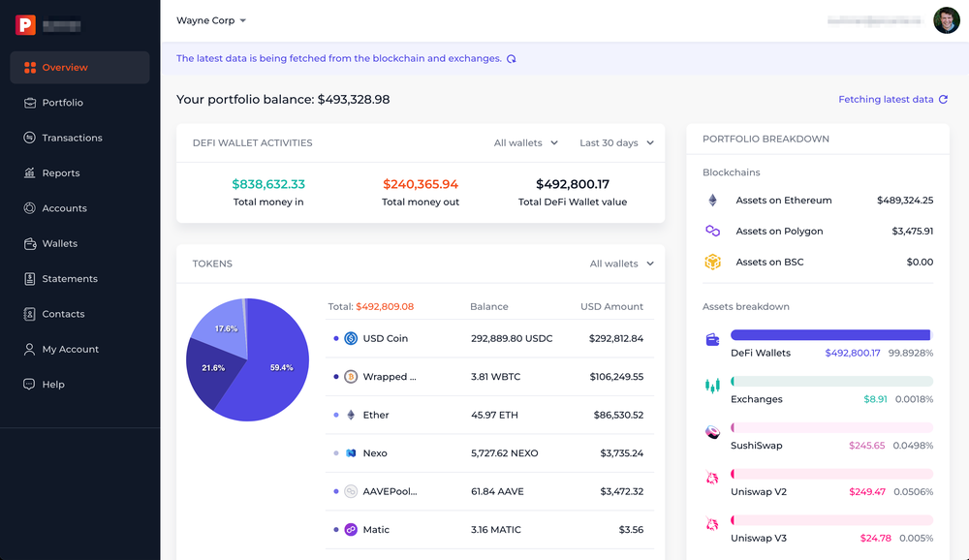The height and width of the screenshot is (560, 969).
Task: Click the $3,475.91 Polygon assets value
Action: 912,232
